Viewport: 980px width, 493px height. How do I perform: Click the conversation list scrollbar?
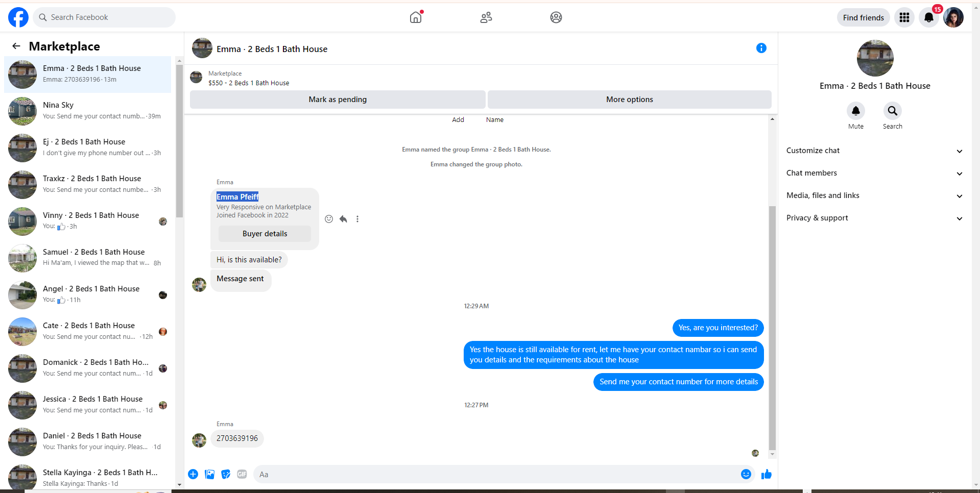(179, 141)
